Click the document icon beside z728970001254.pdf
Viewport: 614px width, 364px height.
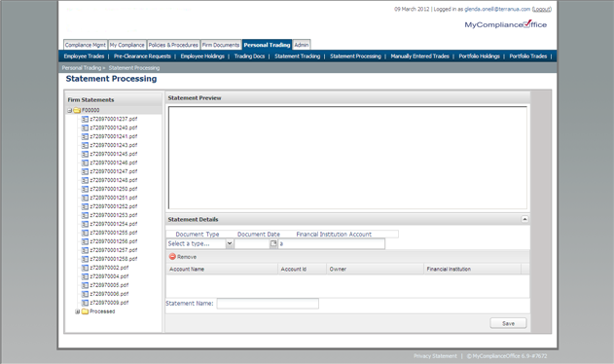pyautogui.click(x=85, y=224)
